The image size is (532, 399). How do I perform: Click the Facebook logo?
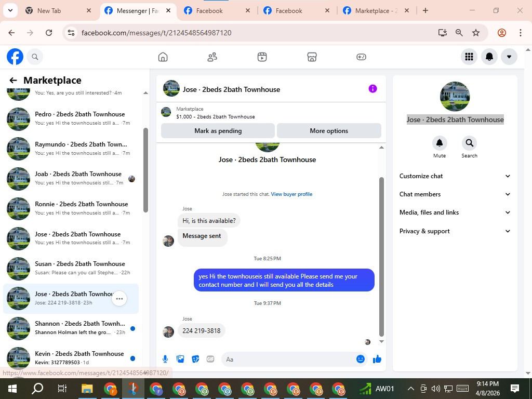coord(15,57)
